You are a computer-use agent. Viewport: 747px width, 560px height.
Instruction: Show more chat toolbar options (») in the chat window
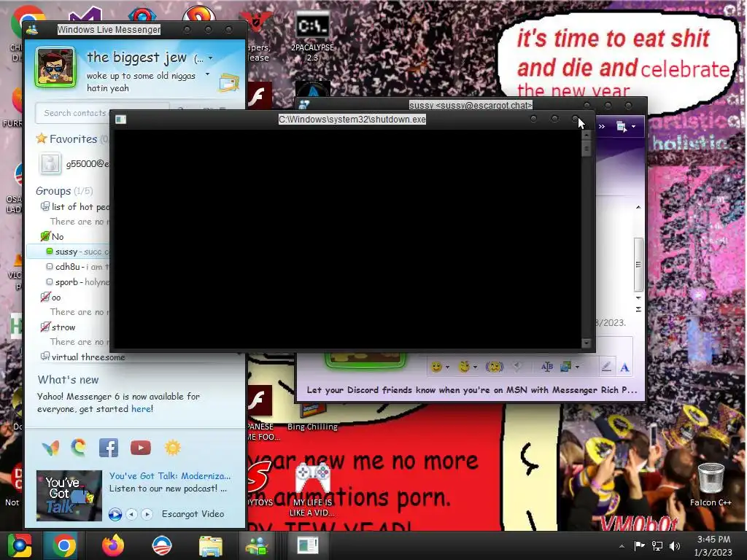tap(602, 127)
